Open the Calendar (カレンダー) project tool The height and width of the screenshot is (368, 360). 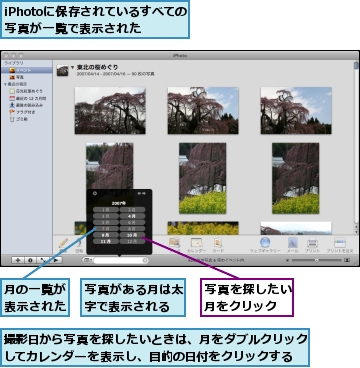(x=196, y=245)
